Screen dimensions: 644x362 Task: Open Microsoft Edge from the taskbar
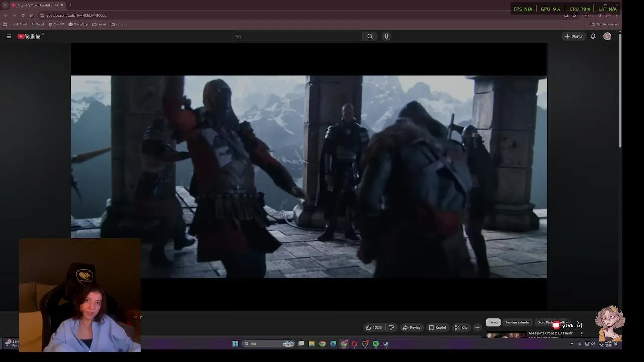point(333,344)
